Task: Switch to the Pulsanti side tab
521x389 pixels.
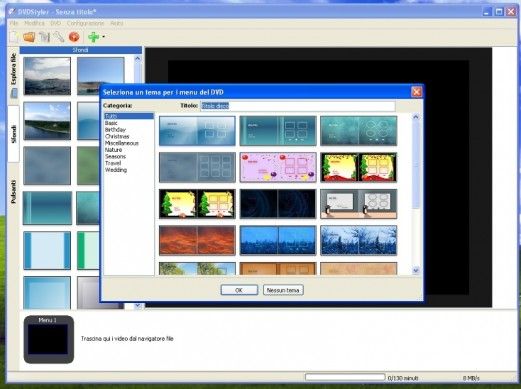Action: [14, 192]
